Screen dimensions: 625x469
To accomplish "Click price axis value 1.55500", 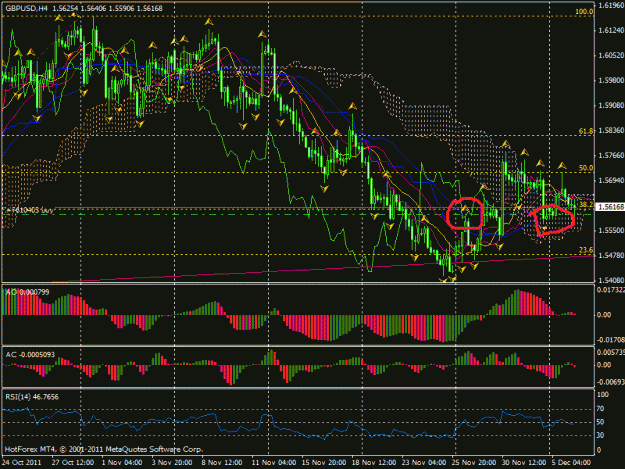I will point(611,230).
